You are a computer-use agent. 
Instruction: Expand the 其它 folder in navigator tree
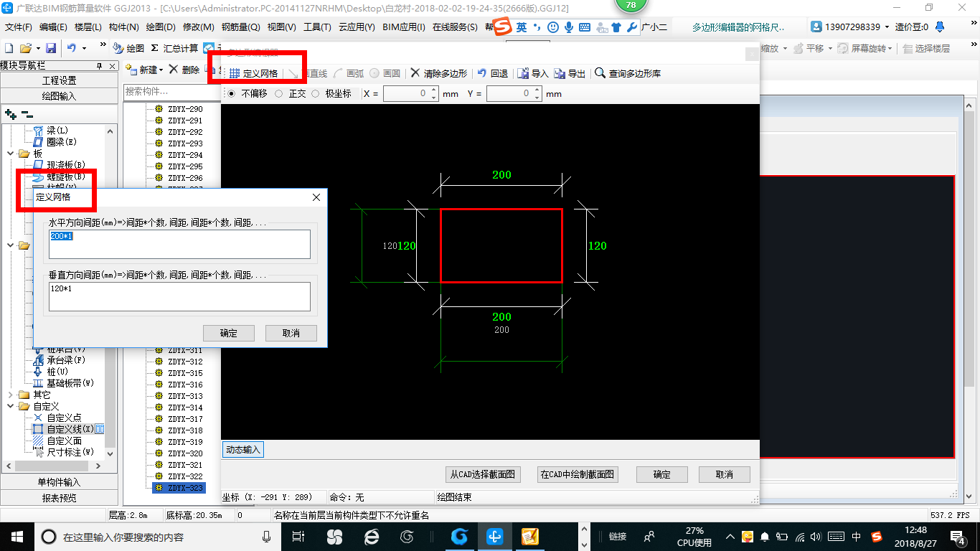coord(10,395)
